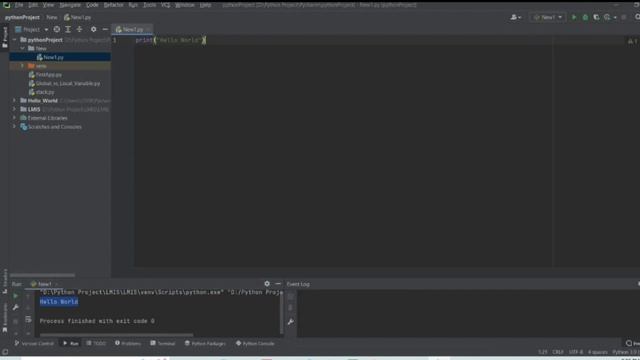This screenshot has height=360, width=640.
Task: Hide the Run panel with minus icon
Action: 278,284
